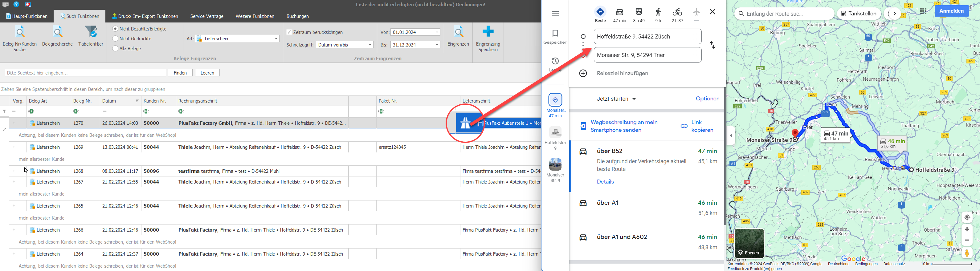The image size is (980, 271).
Task: Open Ebenen map layers thumbnail
Action: [x=749, y=243]
